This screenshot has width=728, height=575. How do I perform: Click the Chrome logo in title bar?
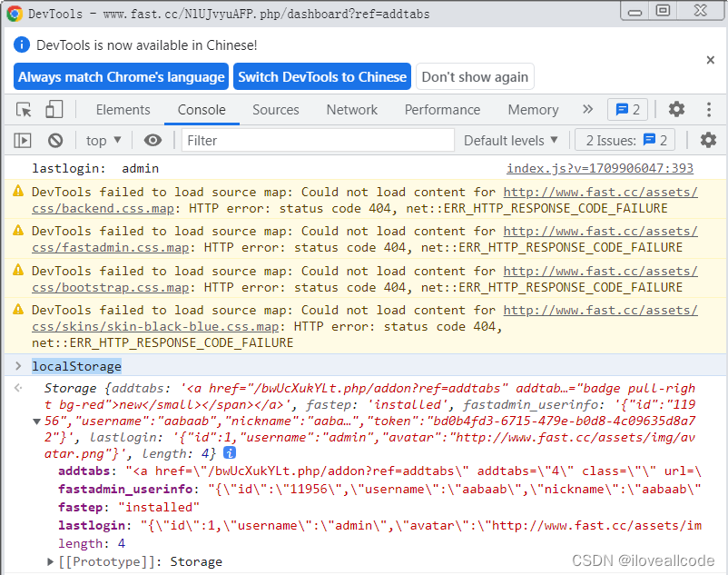(15, 14)
